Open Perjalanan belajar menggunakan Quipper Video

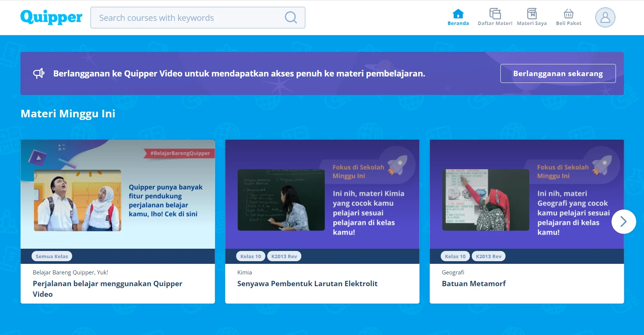(x=108, y=289)
